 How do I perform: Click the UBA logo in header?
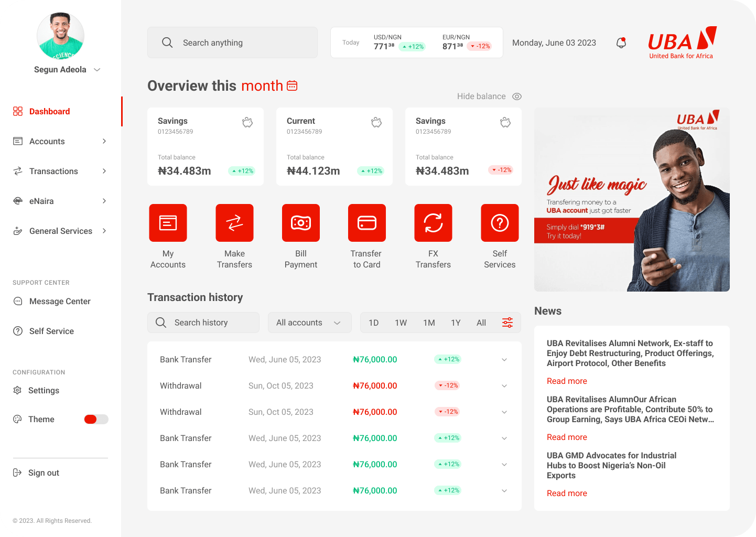click(682, 42)
